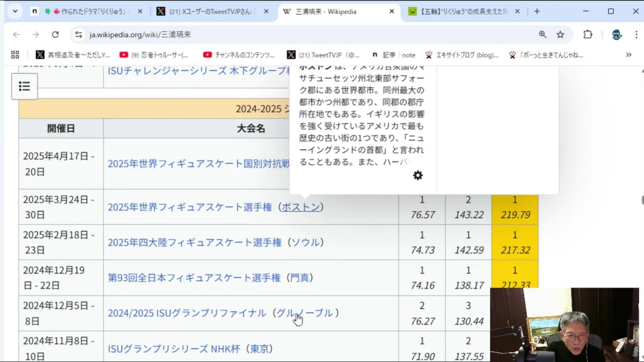Open the ボストン link
The width and height of the screenshot is (644, 362).
(x=300, y=207)
